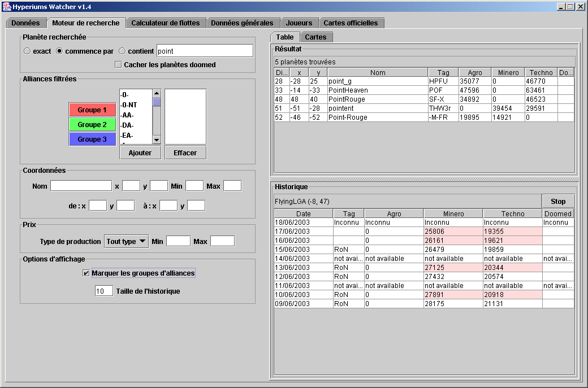This screenshot has height=388, width=588.
Task: Click the Techno value '19355'
Action: [512, 232]
